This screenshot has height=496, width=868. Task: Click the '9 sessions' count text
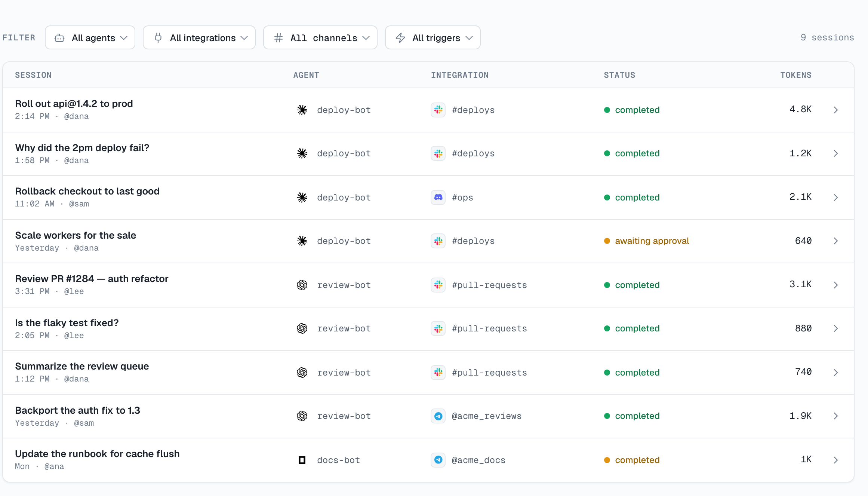click(827, 37)
